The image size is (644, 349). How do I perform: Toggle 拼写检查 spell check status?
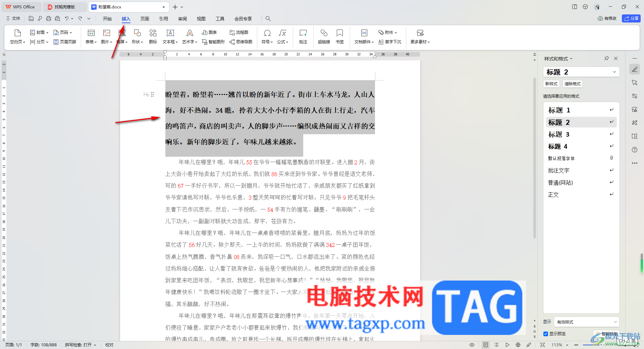[80, 345]
